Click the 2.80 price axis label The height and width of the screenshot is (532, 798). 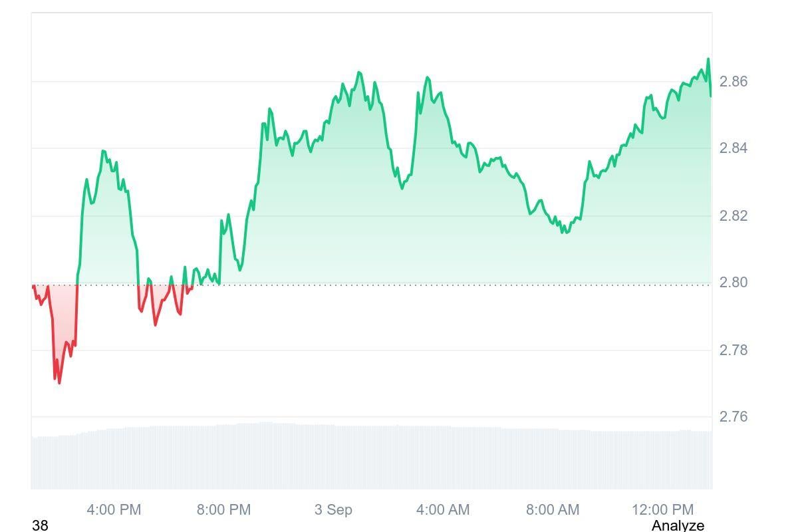coord(733,283)
